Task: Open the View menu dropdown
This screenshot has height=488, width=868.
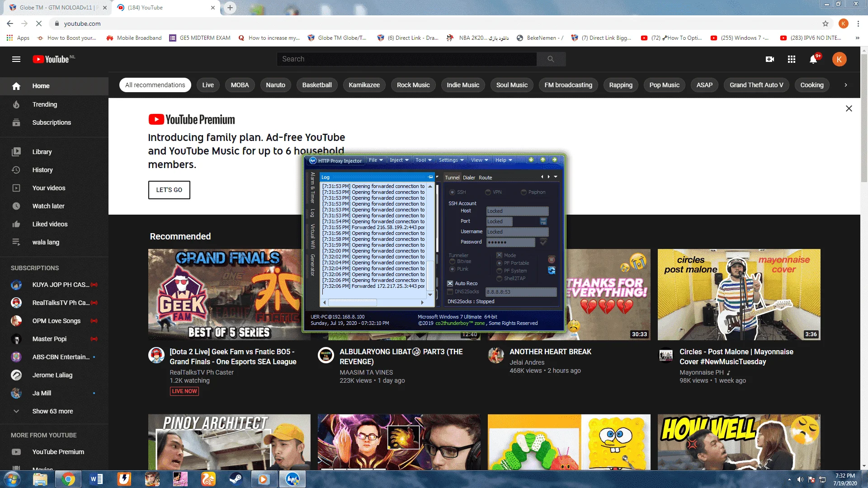Action: pyautogui.click(x=479, y=160)
